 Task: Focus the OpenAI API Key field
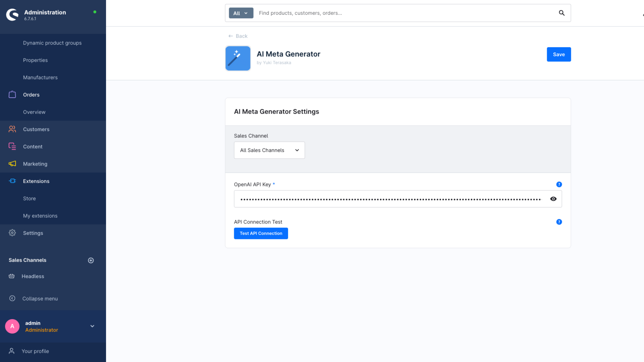click(x=390, y=199)
